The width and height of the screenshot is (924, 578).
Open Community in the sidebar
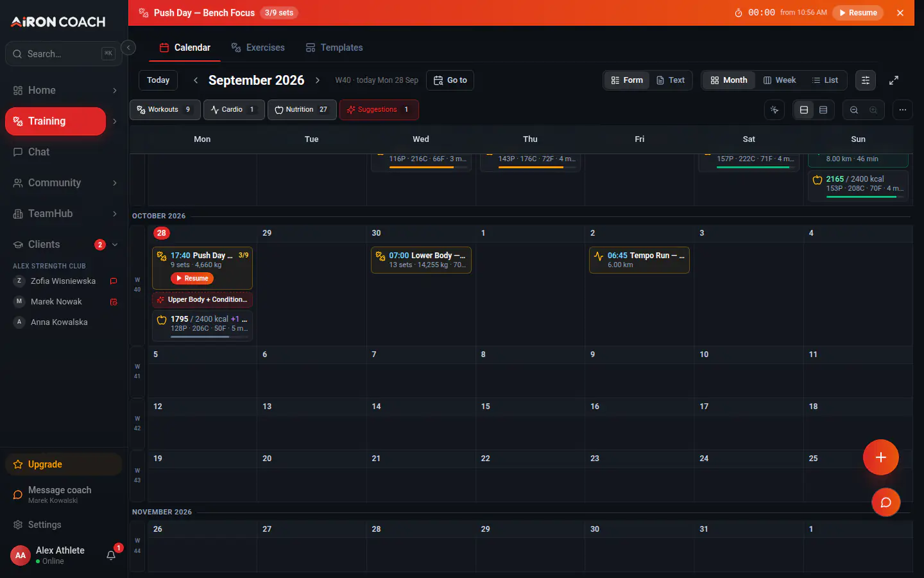coord(56,183)
